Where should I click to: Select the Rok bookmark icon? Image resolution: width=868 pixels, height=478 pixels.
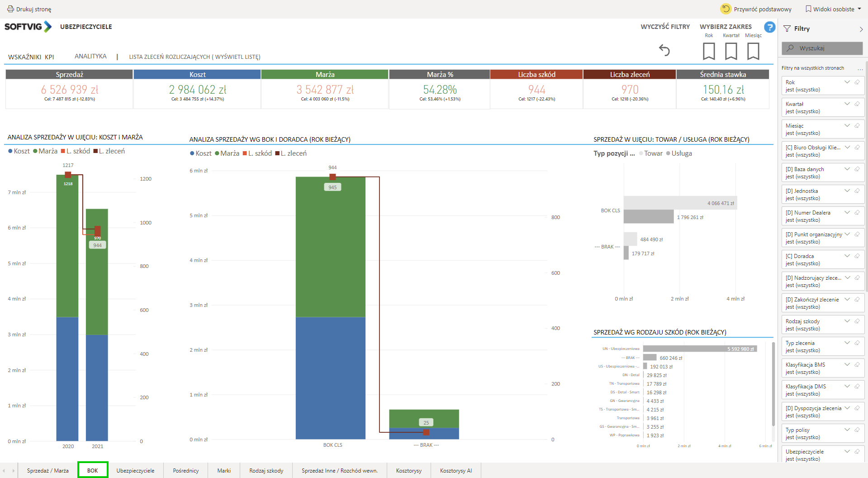coord(709,51)
